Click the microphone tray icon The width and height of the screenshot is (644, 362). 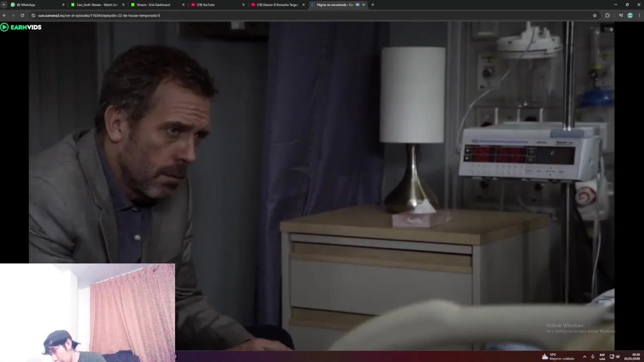tap(593, 356)
